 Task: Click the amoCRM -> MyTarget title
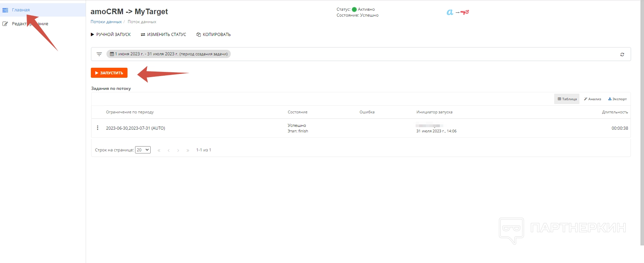(129, 12)
